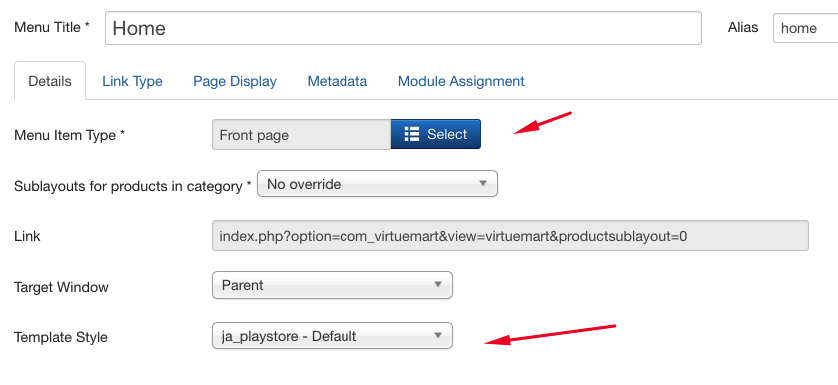Click the Link label

point(27,236)
